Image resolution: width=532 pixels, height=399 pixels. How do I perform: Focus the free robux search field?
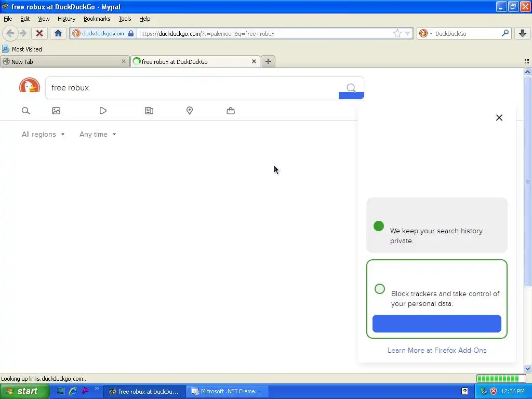tap(192, 88)
